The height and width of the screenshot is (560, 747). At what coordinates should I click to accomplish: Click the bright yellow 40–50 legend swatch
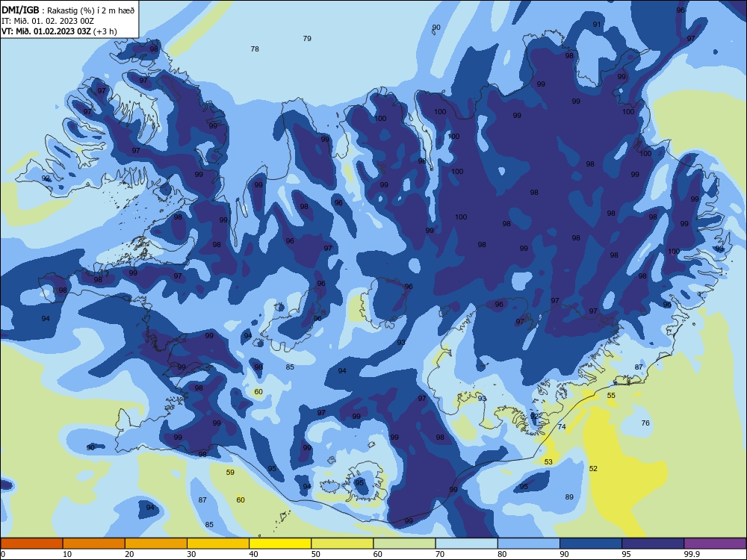(280, 544)
